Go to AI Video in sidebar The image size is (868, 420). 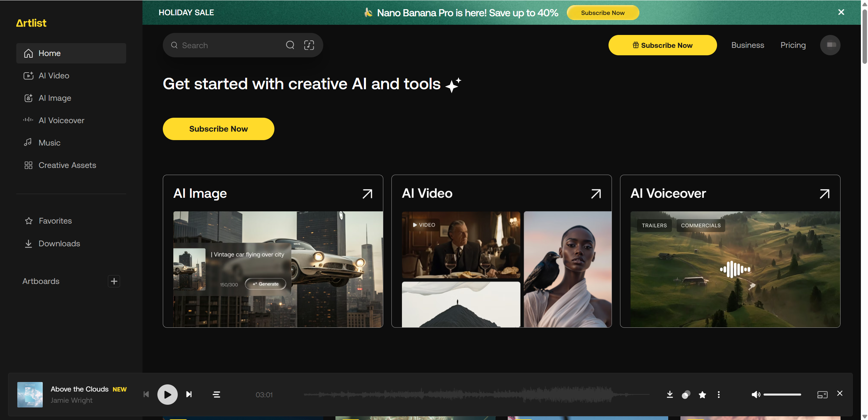click(54, 76)
